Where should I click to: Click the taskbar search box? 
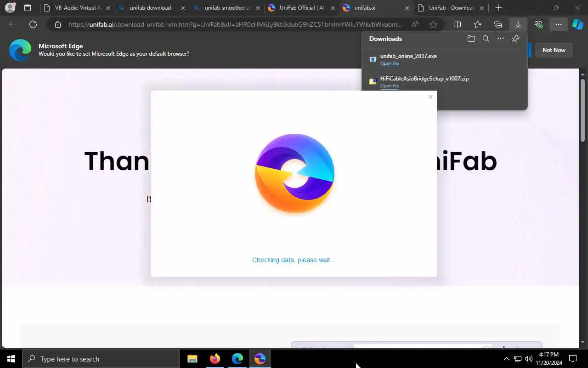(101, 359)
